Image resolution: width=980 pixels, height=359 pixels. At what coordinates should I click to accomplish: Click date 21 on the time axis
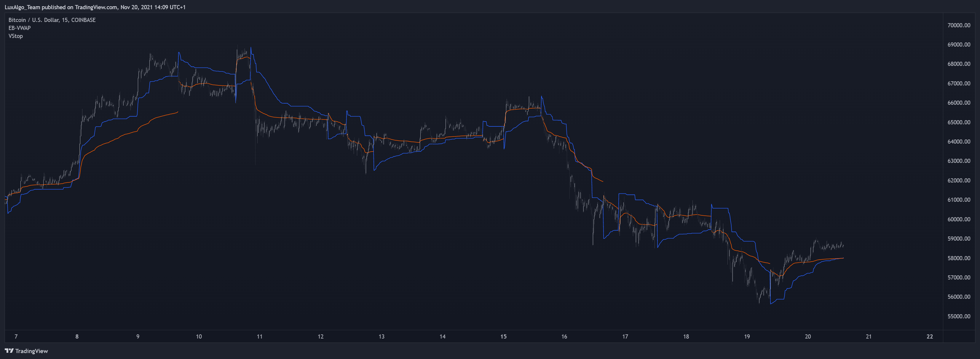coord(869,336)
